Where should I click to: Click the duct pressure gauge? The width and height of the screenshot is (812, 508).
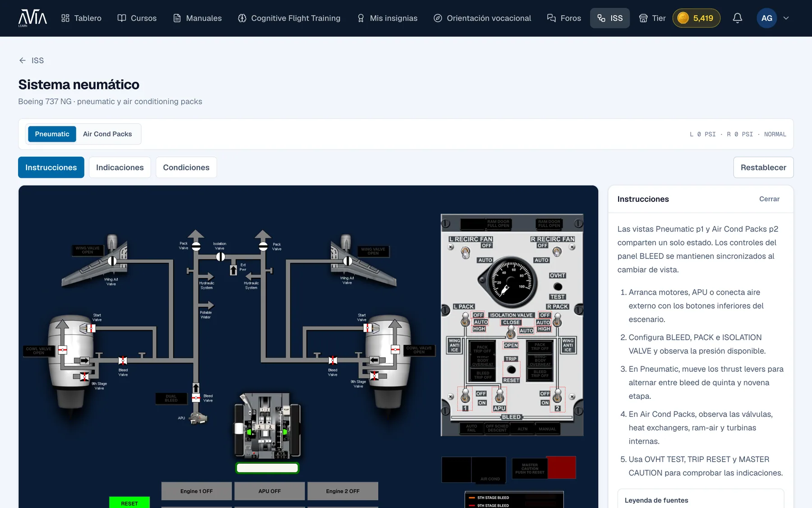(511, 282)
